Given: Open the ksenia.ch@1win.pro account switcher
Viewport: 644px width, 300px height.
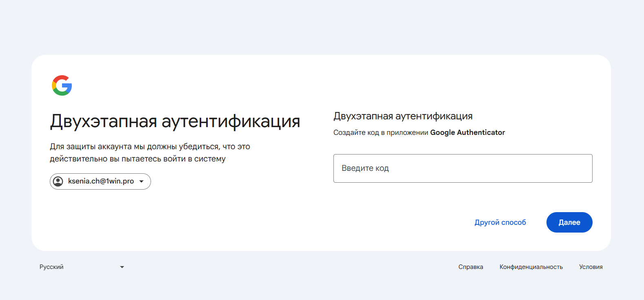Looking at the screenshot, I should point(100,181).
